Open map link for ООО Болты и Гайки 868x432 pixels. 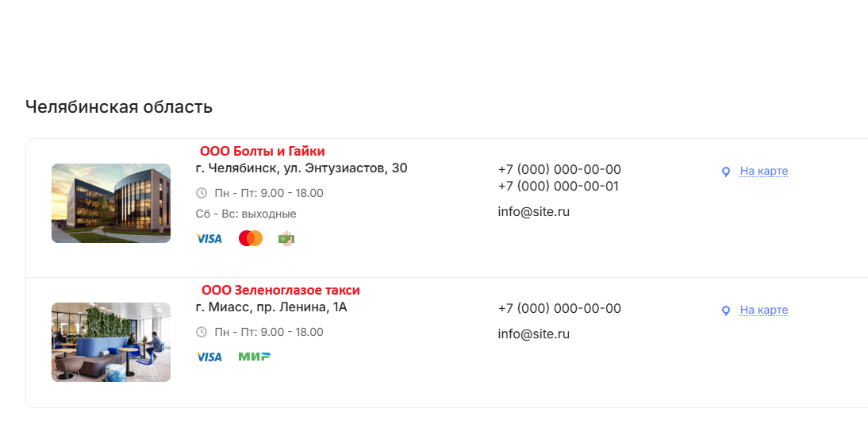(764, 172)
